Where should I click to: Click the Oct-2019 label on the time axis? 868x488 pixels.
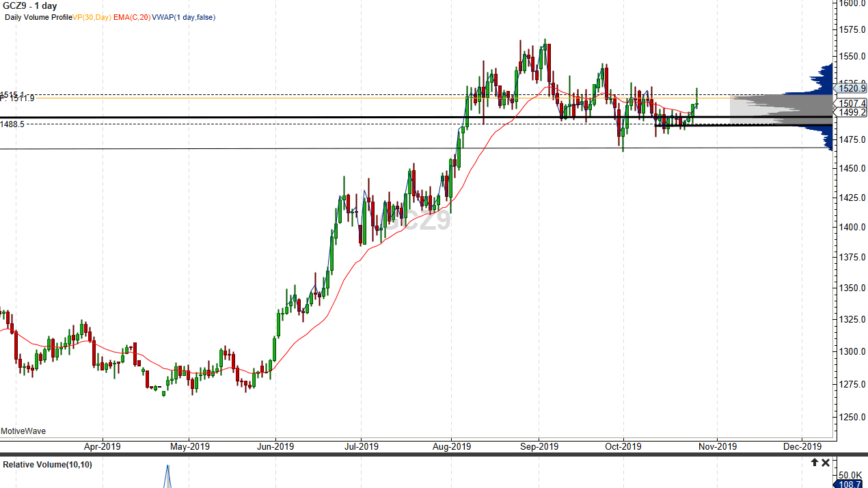[x=623, y=446]
